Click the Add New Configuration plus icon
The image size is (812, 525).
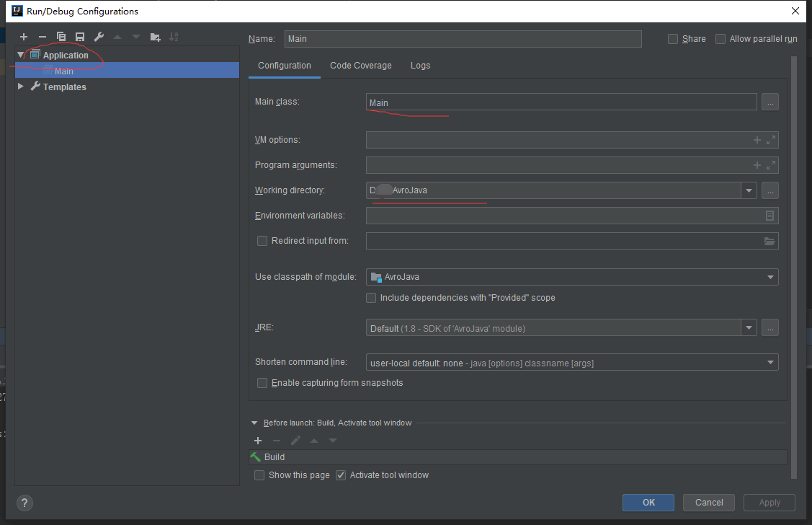[x=24, y=37]
